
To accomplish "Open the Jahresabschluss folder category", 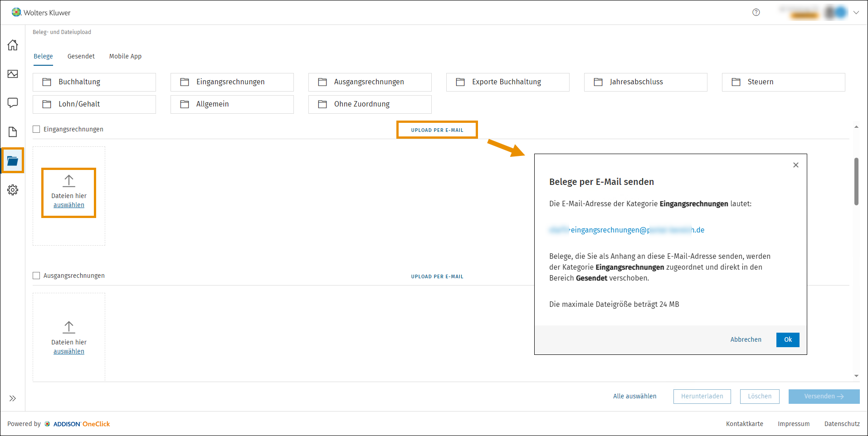I will click(645, 82).
